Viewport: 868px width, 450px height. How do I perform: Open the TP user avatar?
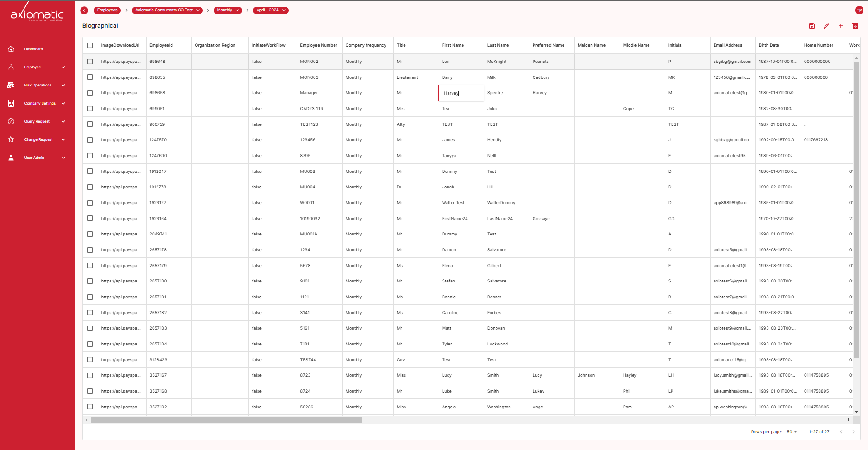859,10
